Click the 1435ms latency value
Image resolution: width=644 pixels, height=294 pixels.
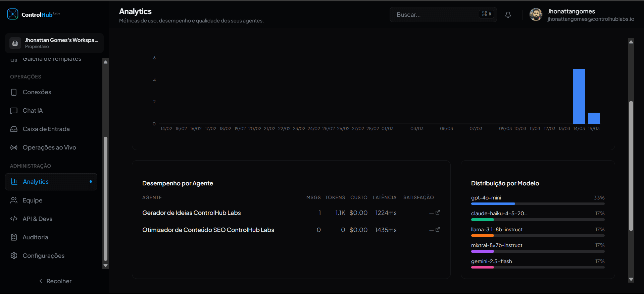tap(386, 230)
